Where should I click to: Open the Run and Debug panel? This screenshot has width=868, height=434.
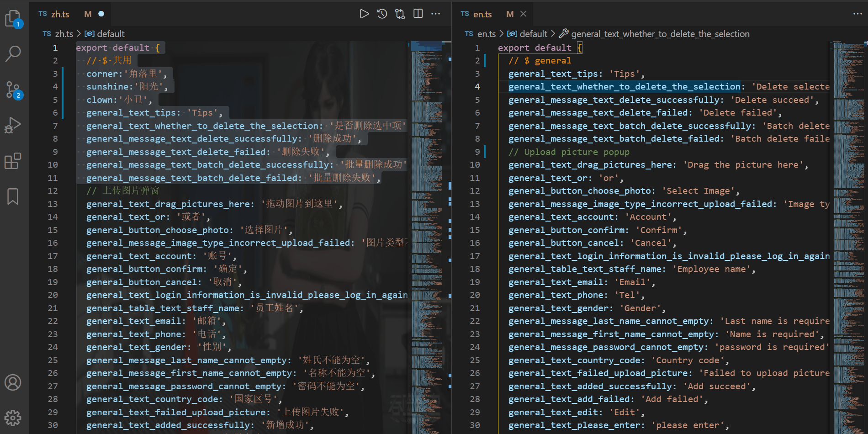(13, 125)
